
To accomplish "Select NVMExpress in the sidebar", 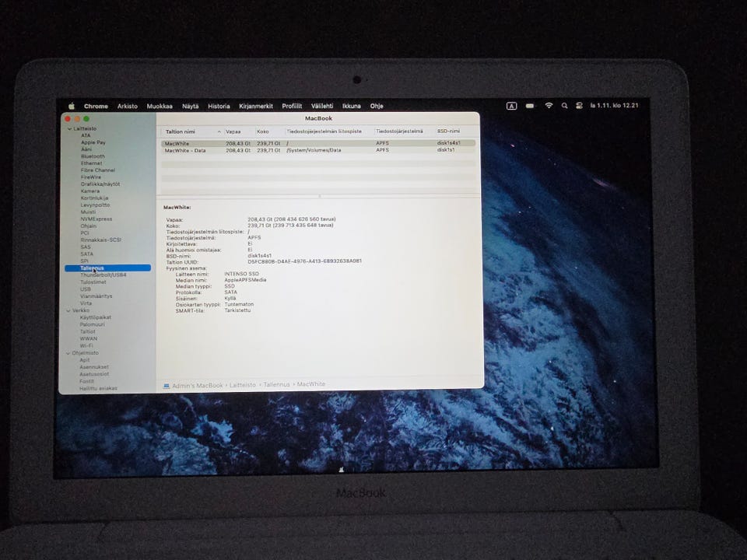I will (x=96, y=219).
